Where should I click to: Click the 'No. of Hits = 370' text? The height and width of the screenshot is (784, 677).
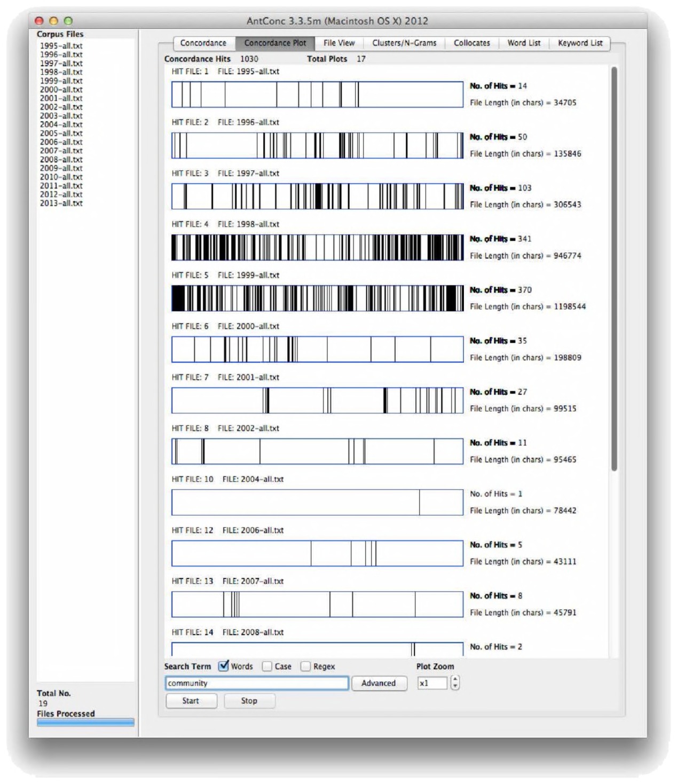[501, 290]
